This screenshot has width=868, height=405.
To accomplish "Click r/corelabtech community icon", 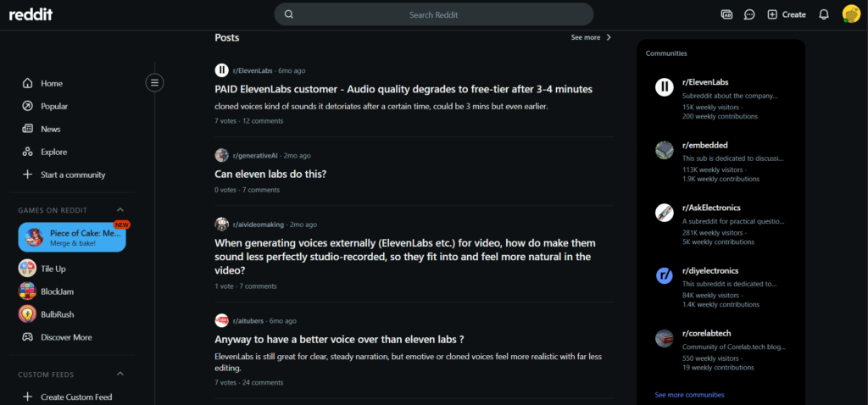I will tap(665, 338).
